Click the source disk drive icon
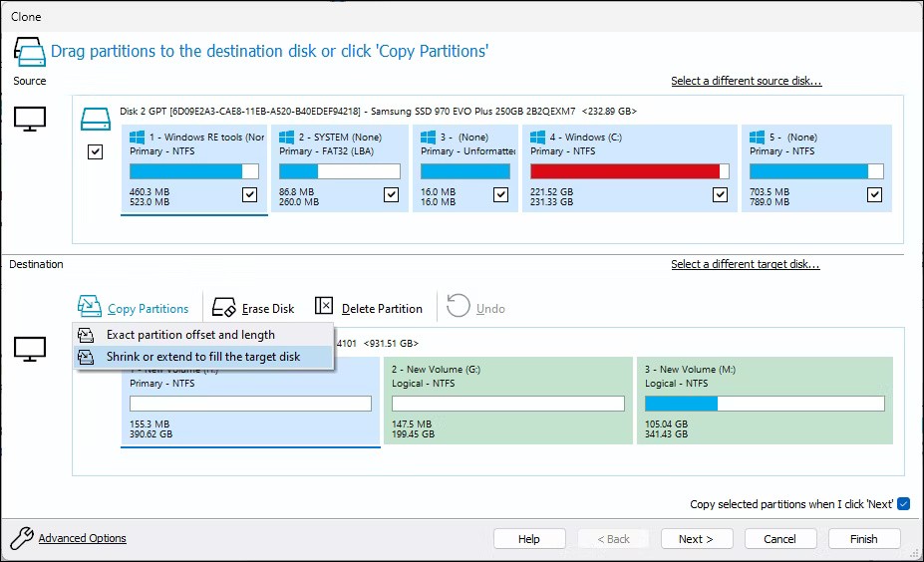 95,119
